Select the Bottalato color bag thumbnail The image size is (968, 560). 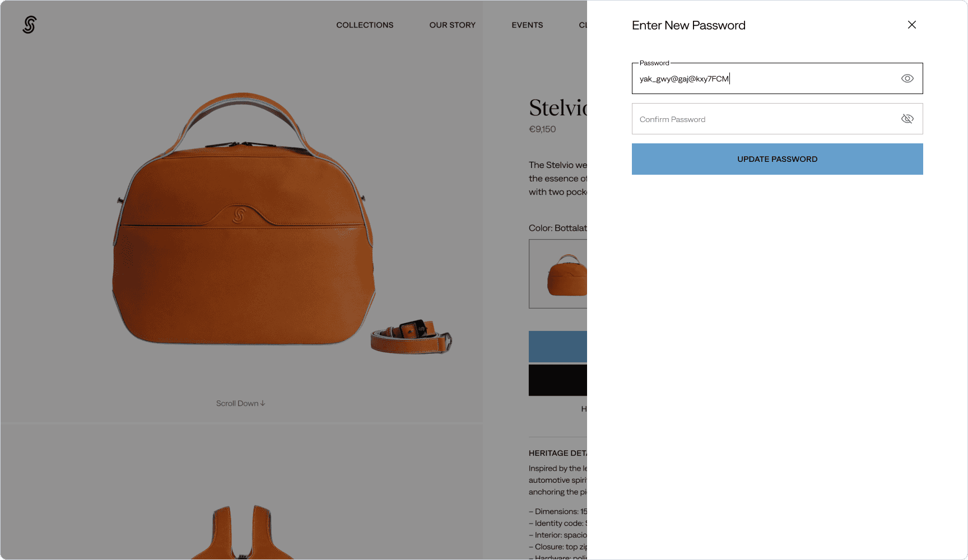558,274
